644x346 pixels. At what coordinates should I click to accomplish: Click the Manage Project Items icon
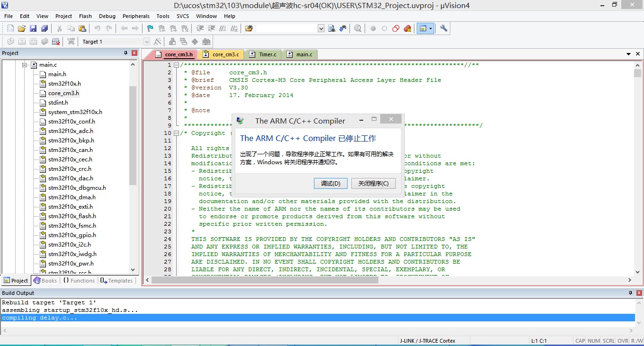[x=172, y=42]
